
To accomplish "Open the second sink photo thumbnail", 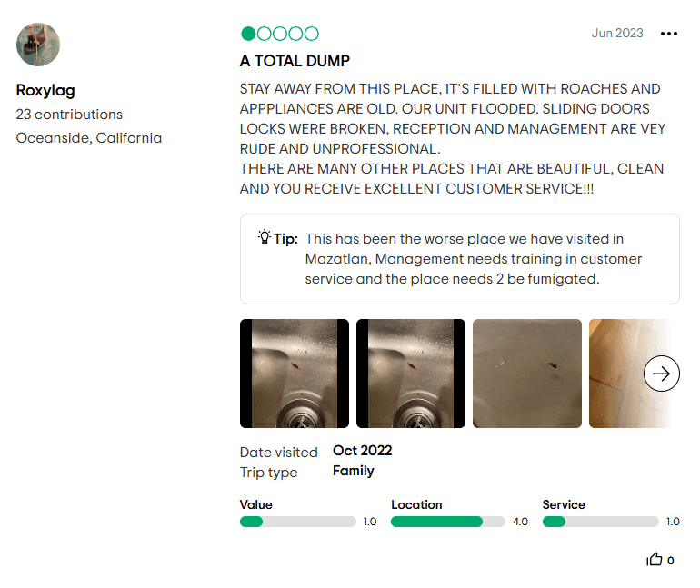I will pyautogui.click(x=411, y=374).
